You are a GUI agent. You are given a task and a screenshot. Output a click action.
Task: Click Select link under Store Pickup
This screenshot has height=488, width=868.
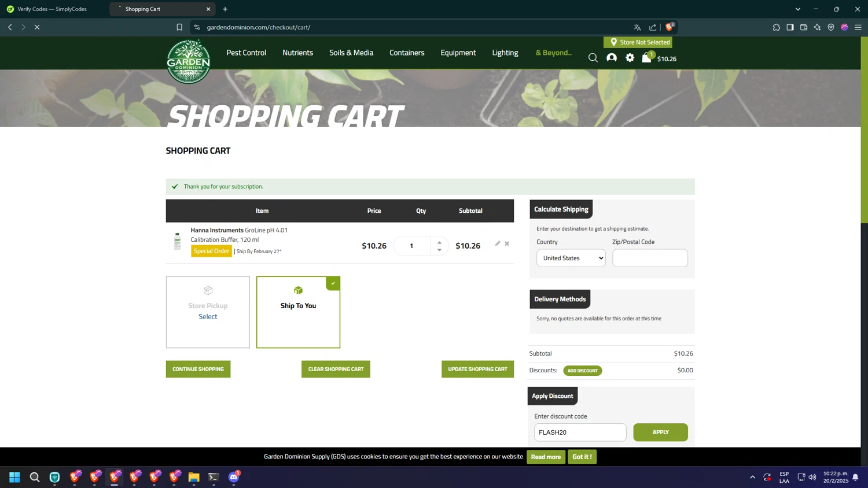tap(208, 316)
